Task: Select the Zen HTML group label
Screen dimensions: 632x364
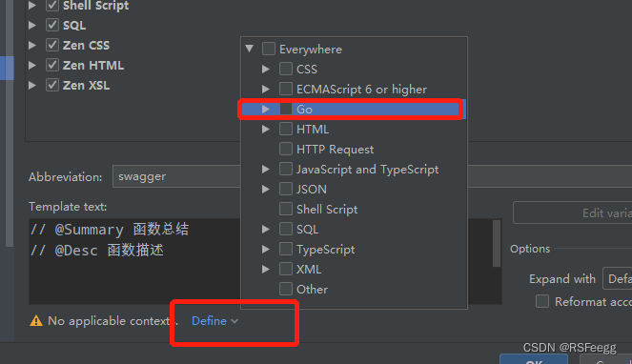Action: pos(93,66)
